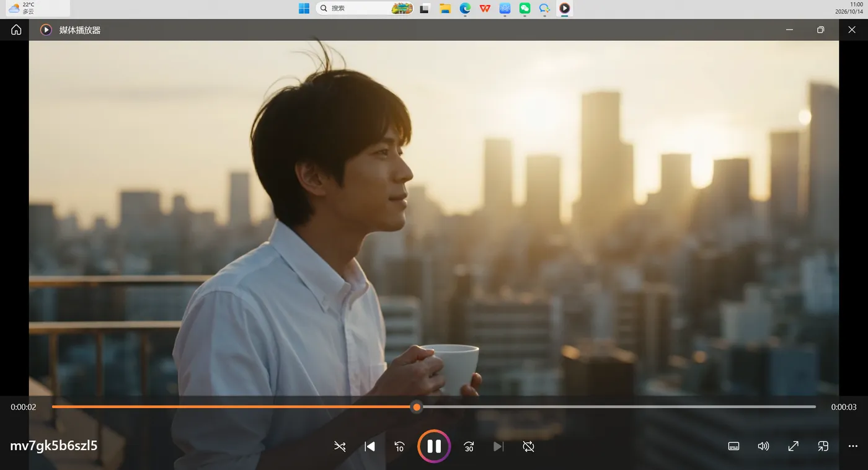
Task: Go to the next track
Action: pyautogui.click(x=498, y=446)
